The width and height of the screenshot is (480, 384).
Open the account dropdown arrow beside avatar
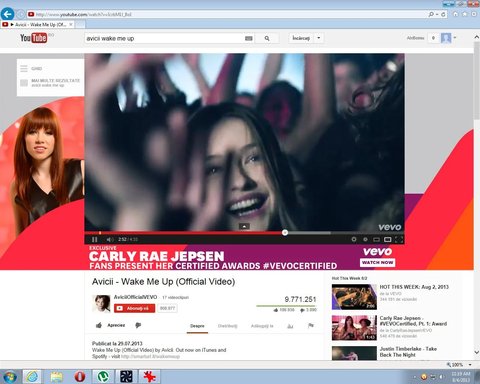point(455,38)
